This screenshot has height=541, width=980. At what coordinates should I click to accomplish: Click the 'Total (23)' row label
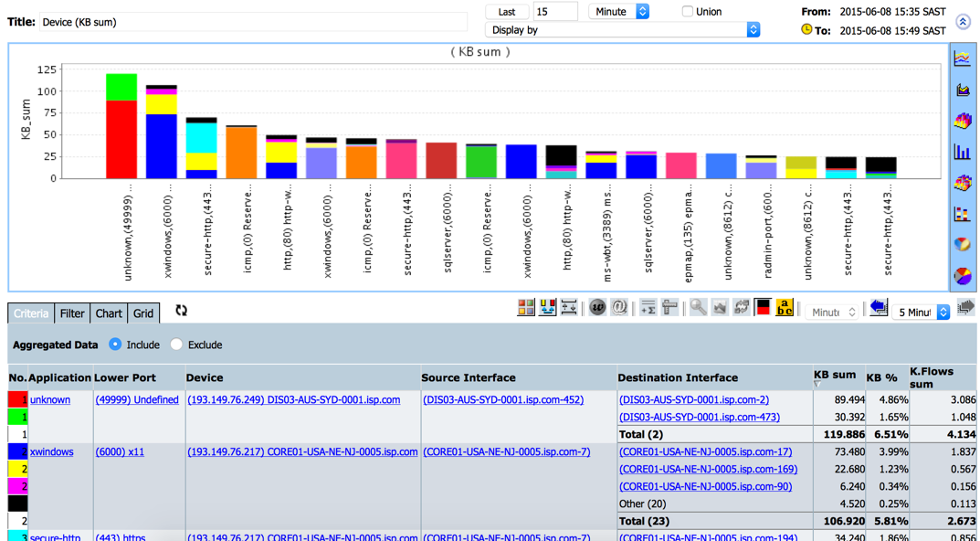click(644, 521)
